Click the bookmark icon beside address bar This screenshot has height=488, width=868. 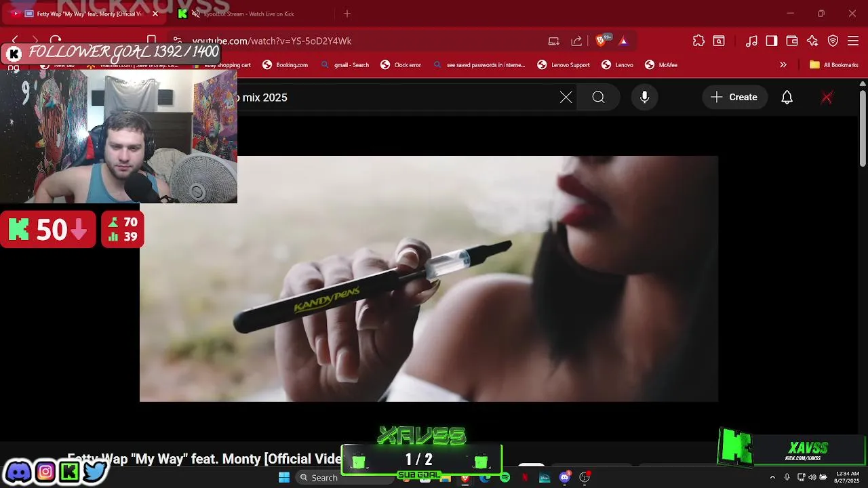[x=152, y=41]
